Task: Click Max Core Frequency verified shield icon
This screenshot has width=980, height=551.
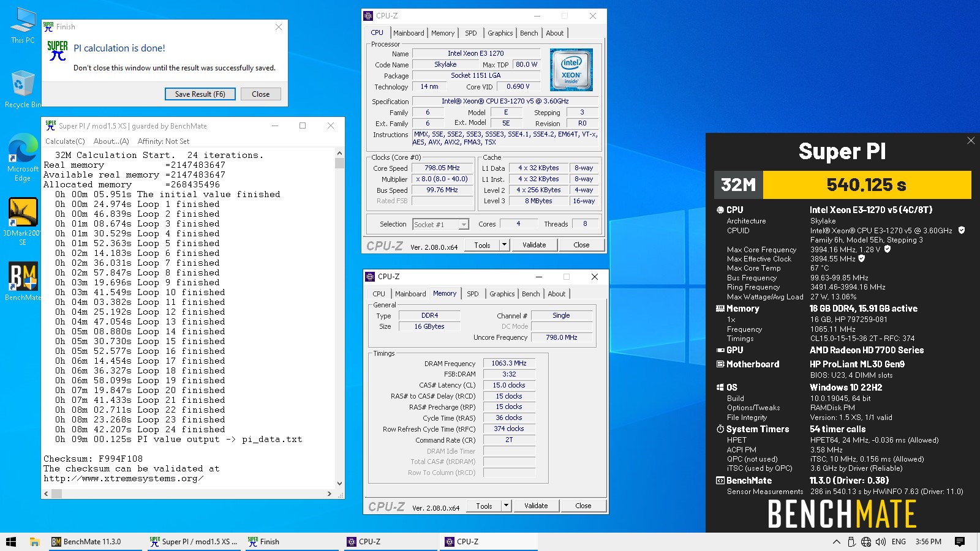Action: coord(888,249)
